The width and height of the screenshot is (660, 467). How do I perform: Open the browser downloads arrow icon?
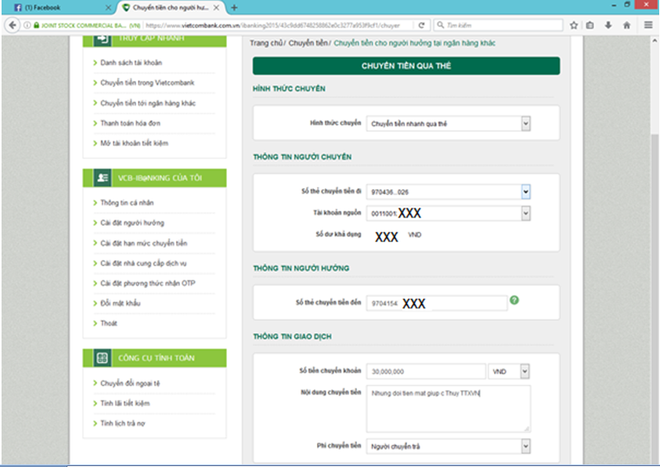[x=606, y=25]
